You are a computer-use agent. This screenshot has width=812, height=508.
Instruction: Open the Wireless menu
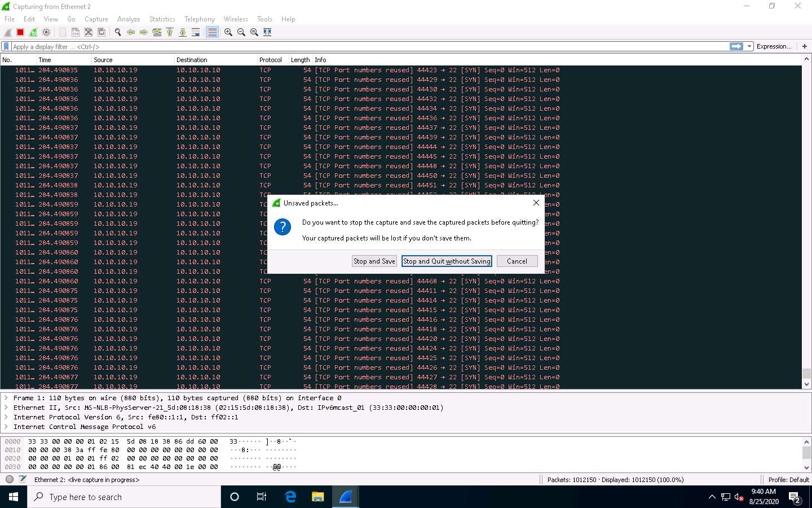(x=236, y=19)
